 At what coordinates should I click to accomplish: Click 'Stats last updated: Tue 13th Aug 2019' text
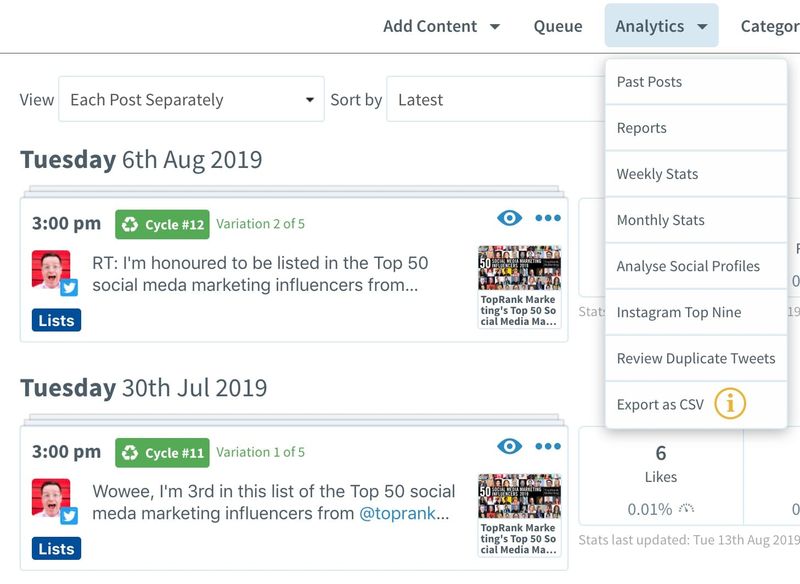click(x=689, y=540)
